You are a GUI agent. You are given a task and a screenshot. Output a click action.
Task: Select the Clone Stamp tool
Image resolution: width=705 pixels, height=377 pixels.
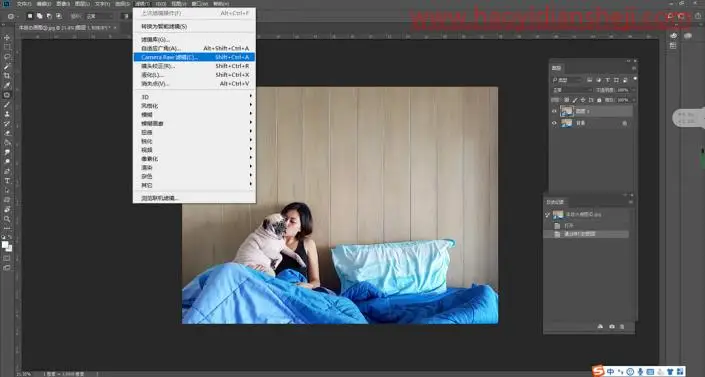7,114
